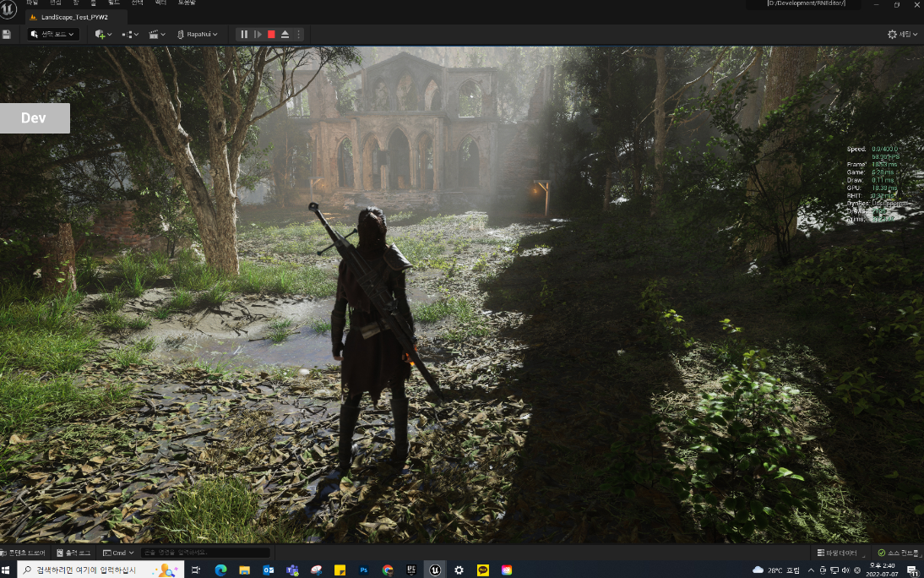The width and height of the screenshot is (924, 578).
Task: Launch Microsoft Edge from the taskbar
Action: (x=220, y=570)
